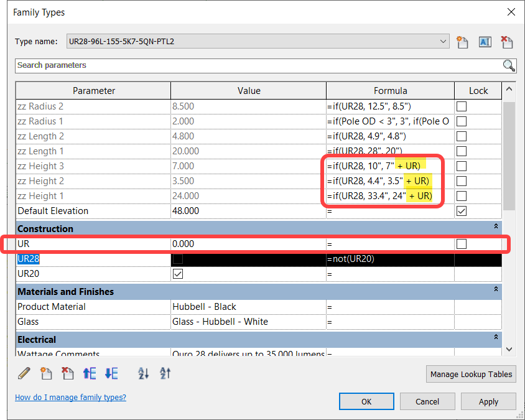The width and height of the screenshot is (525, 420).
Task: Rename the current family type
Action: point(485,42)
